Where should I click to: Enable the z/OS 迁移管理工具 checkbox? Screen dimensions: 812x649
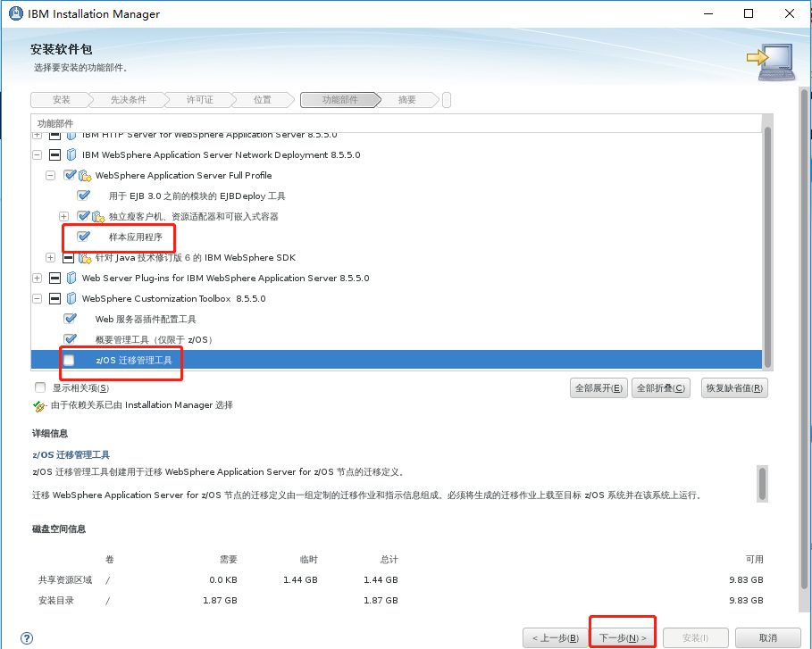[x=67, y=360]
